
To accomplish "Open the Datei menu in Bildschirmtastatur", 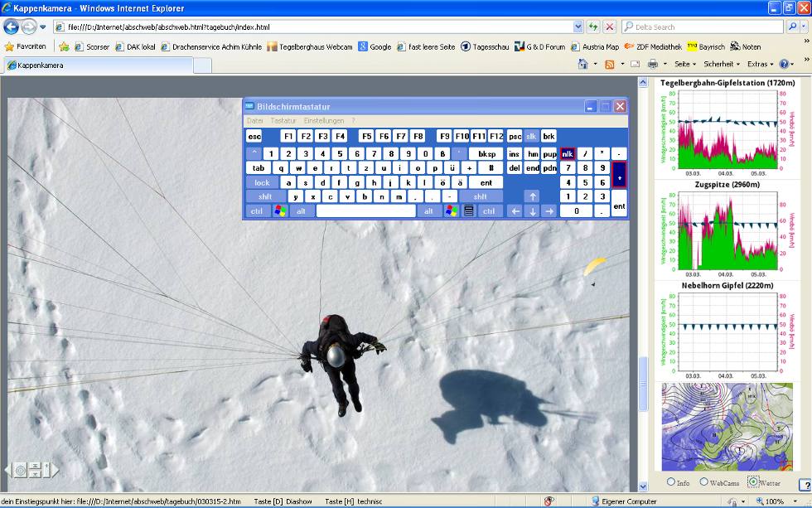I will click(x=255, y=121).
